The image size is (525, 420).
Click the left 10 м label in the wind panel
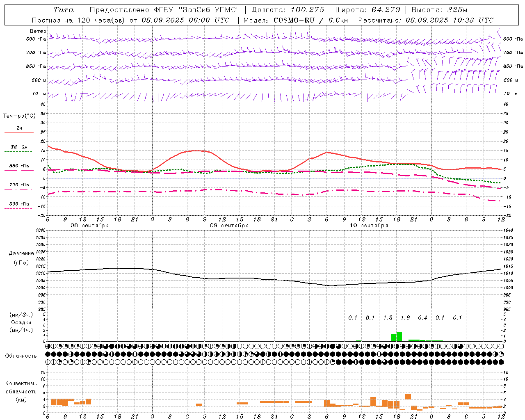39,94
